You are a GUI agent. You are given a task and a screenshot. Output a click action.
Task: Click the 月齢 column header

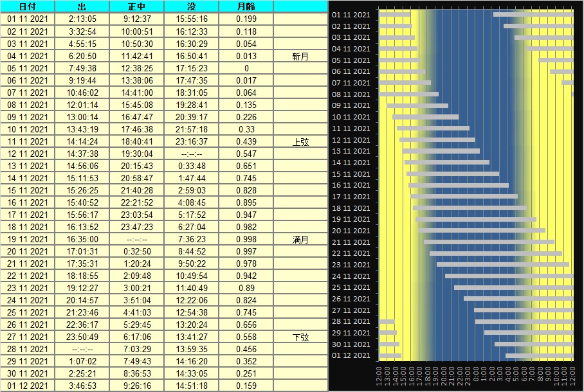click(x=246, y=6)
